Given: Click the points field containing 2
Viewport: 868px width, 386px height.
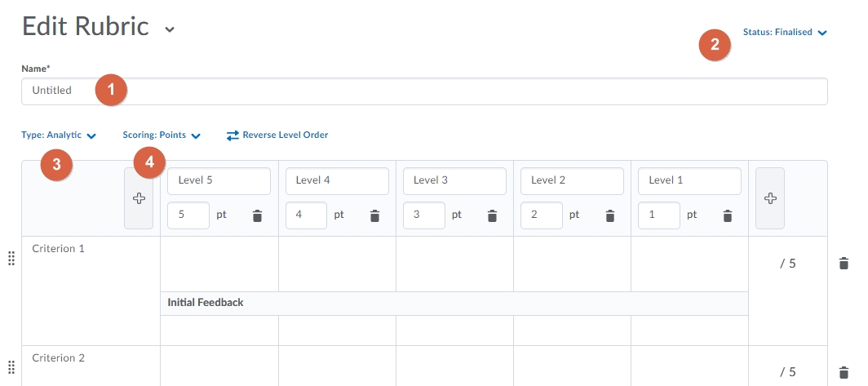Looking at the screenshot, I should 542,215.
